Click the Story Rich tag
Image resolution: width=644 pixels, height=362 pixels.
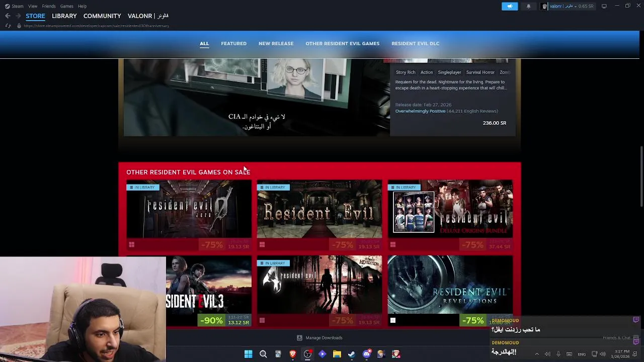coord(406,72)
